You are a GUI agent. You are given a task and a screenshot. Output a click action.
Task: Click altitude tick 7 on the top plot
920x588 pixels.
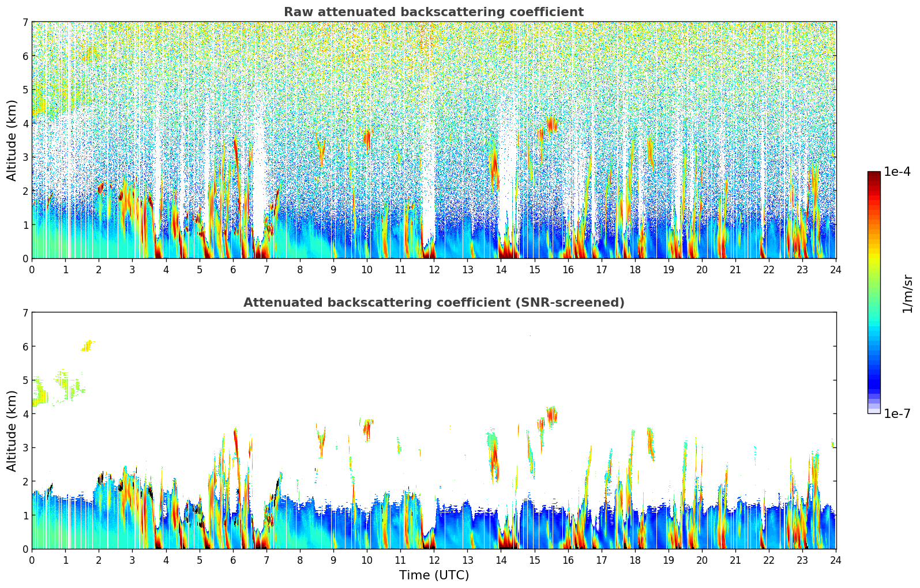click(25, 22)
